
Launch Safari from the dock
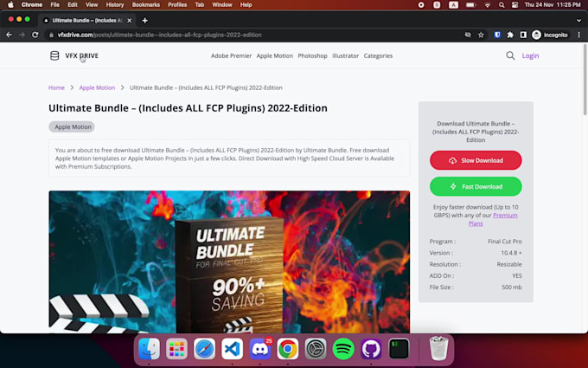click(x=204, y=348)
